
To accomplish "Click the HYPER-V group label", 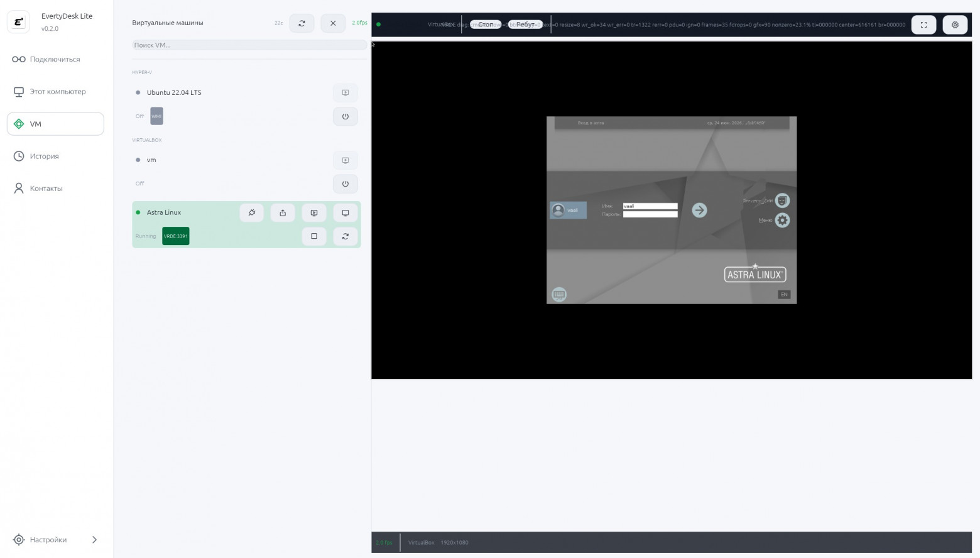I will point(142,72).
